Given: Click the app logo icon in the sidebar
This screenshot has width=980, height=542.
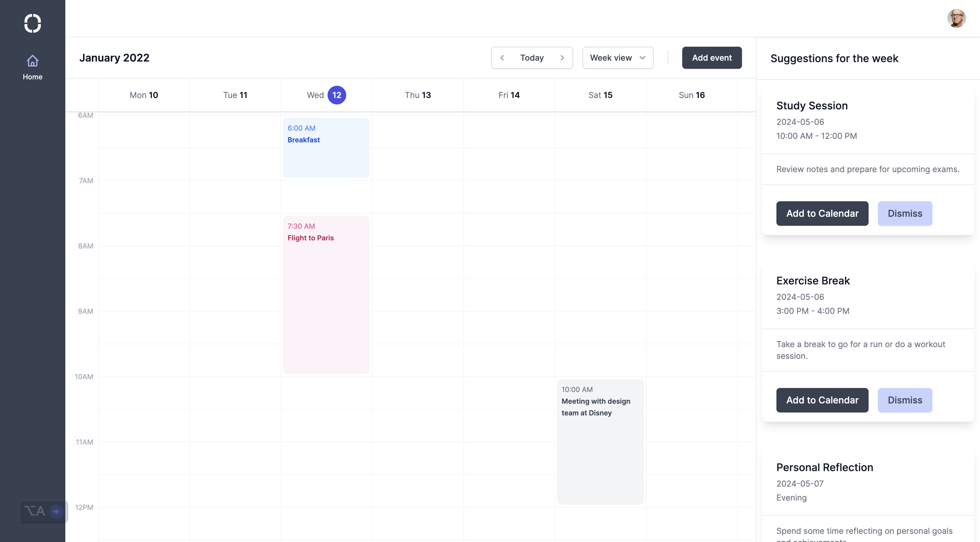Looking at the screenshot, I should [32, 23].
